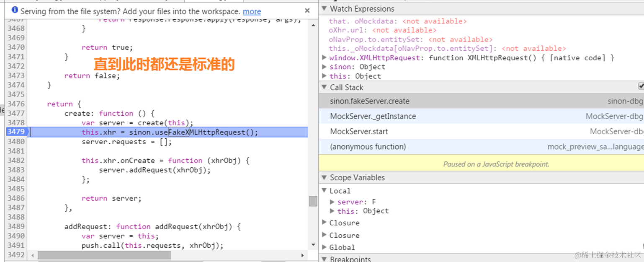Click the horizontal scrollbar thumb
Image resolution: width=644 pixels, height=262 pixels.
[104, 255]
